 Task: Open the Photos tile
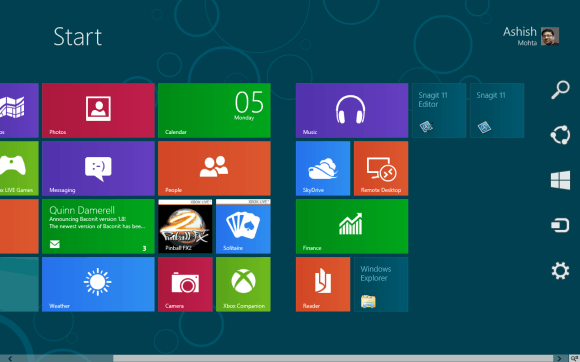[98, 110]
